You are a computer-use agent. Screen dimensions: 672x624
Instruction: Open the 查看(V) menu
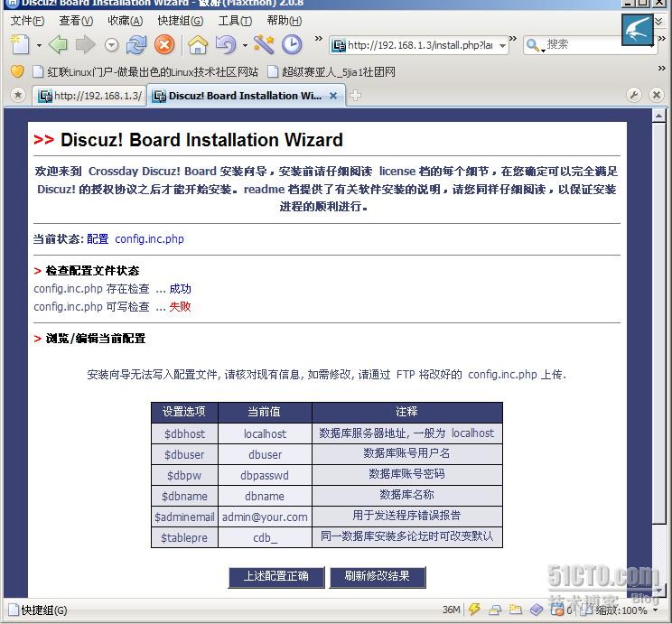(76, 21)
